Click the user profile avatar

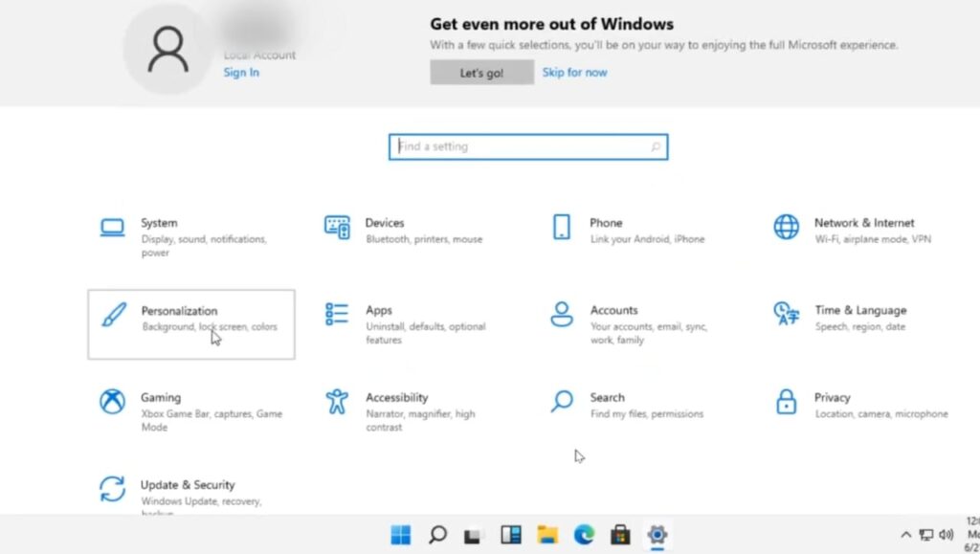click(167, 50)
